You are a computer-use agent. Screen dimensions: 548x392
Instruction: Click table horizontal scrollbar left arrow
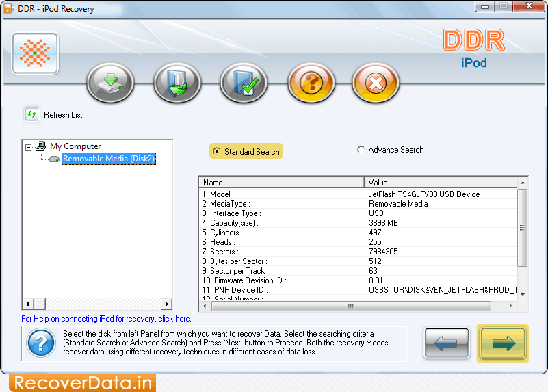[205, 306]
